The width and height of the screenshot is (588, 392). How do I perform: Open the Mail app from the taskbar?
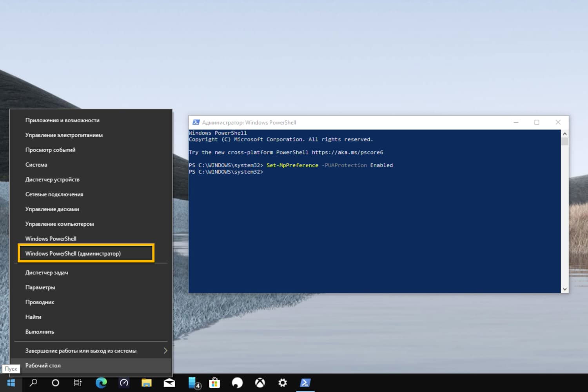pos(169,383)
